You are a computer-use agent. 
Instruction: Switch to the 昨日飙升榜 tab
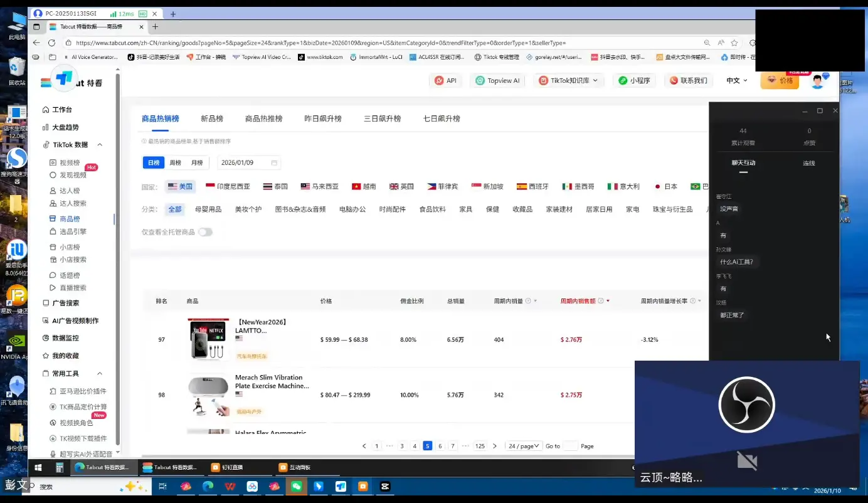click(323, 118)
